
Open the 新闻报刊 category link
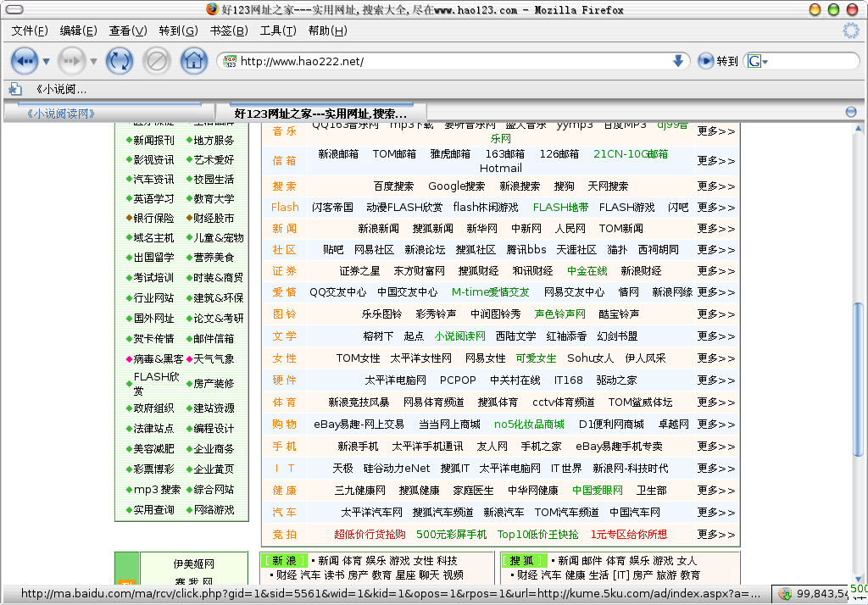click(x=153, y=140)
